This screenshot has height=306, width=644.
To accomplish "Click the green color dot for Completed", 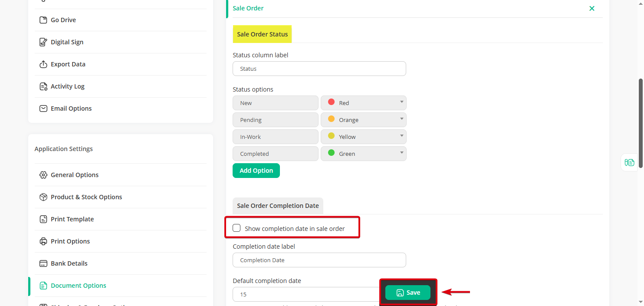I will [331, 153].
